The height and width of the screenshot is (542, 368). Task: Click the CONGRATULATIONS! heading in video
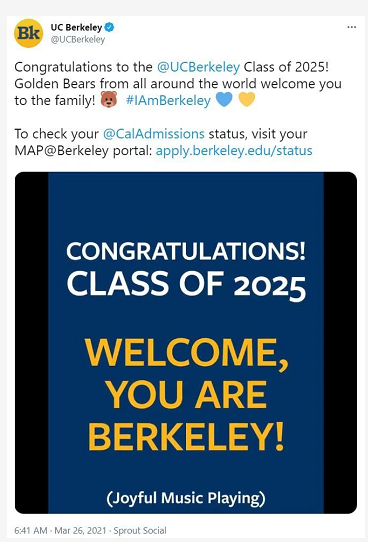(x=186, y=251)
